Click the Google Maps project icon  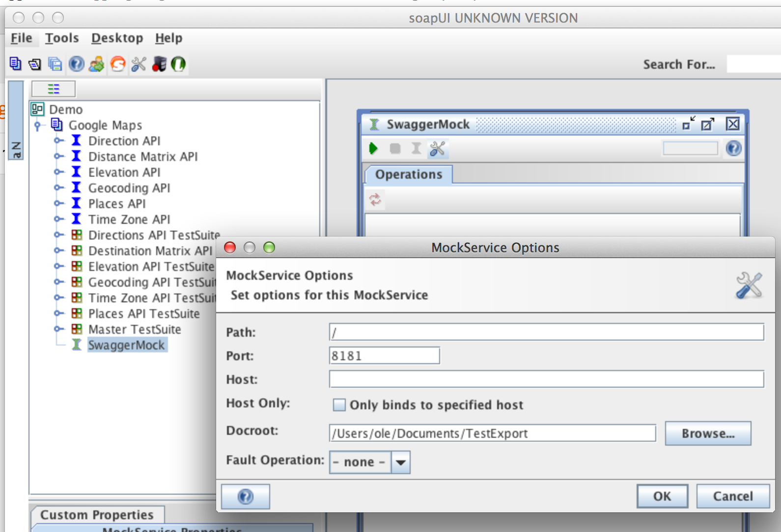(57, 125)
